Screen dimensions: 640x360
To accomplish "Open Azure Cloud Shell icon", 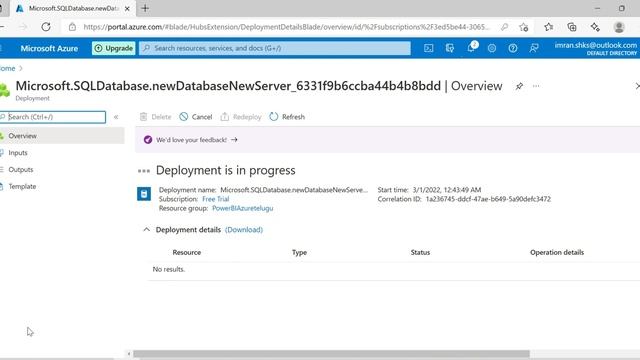I will [x=428, y=48].
